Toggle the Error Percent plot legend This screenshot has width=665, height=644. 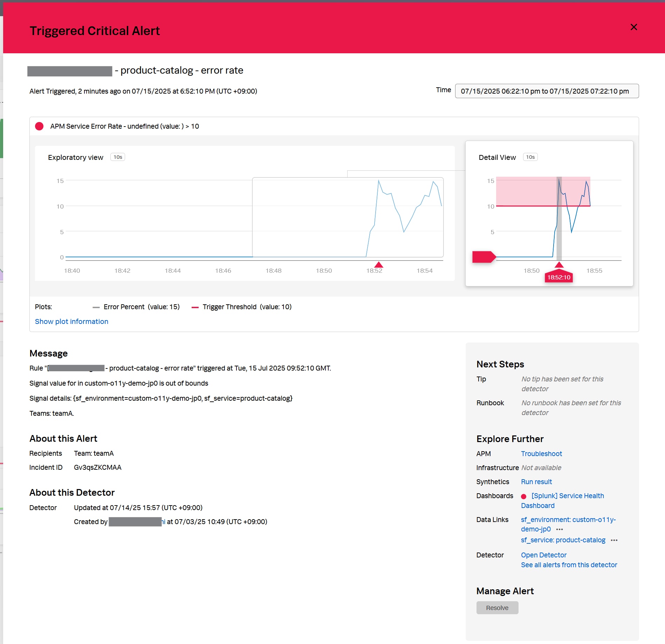click(x=136, y=307)
